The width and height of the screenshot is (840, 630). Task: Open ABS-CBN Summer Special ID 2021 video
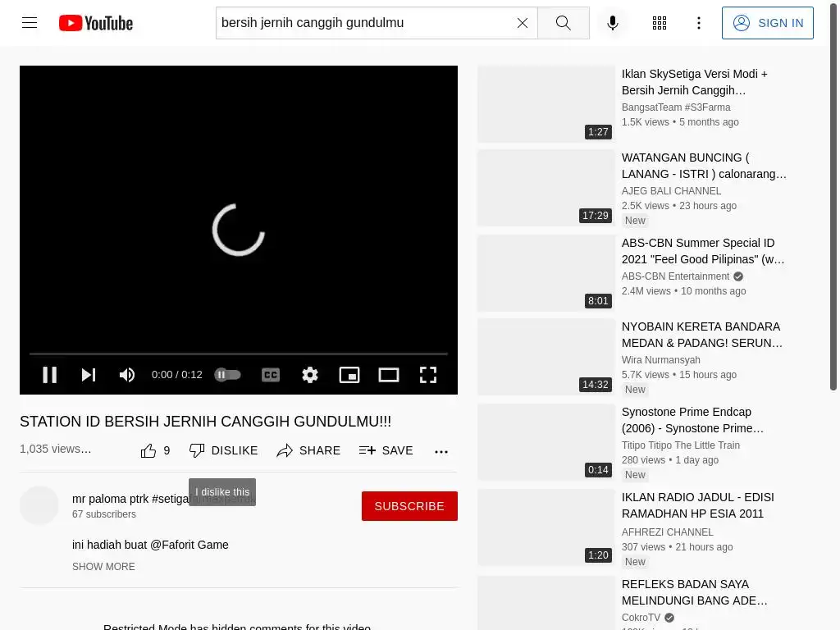click(703, 251)
